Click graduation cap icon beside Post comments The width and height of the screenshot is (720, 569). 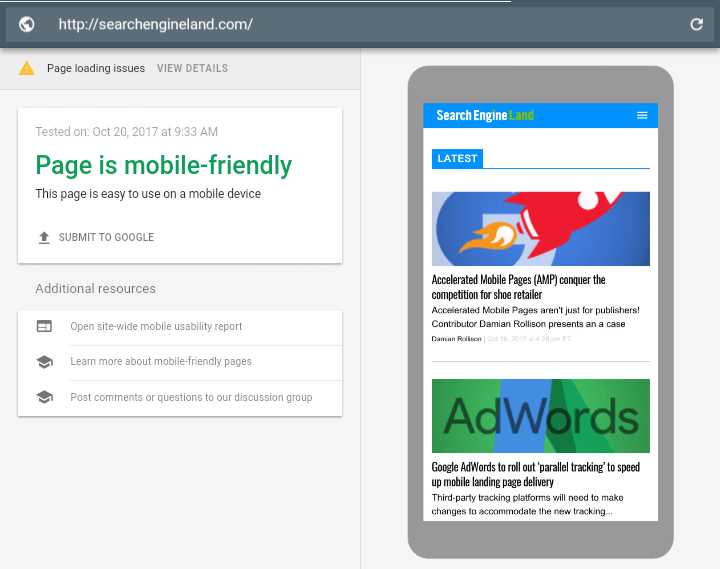click(44, 397)
